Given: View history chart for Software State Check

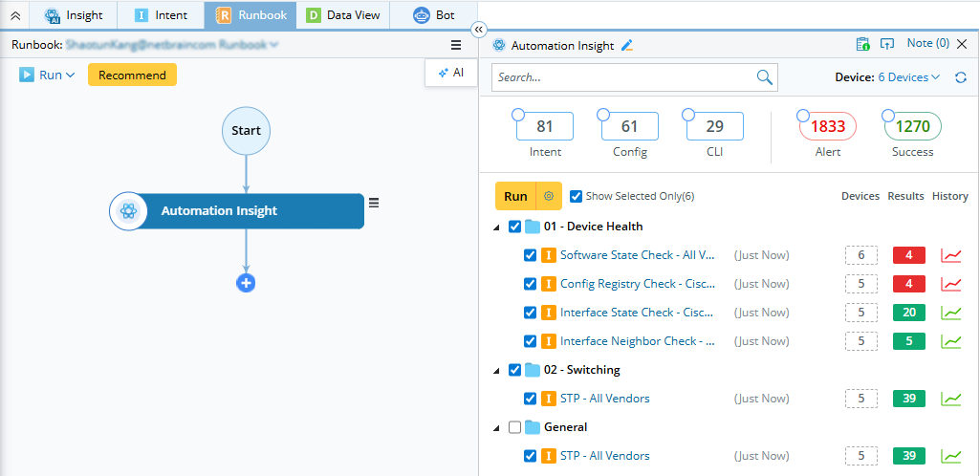Looking at the screenshot, I should pos(951,255).
